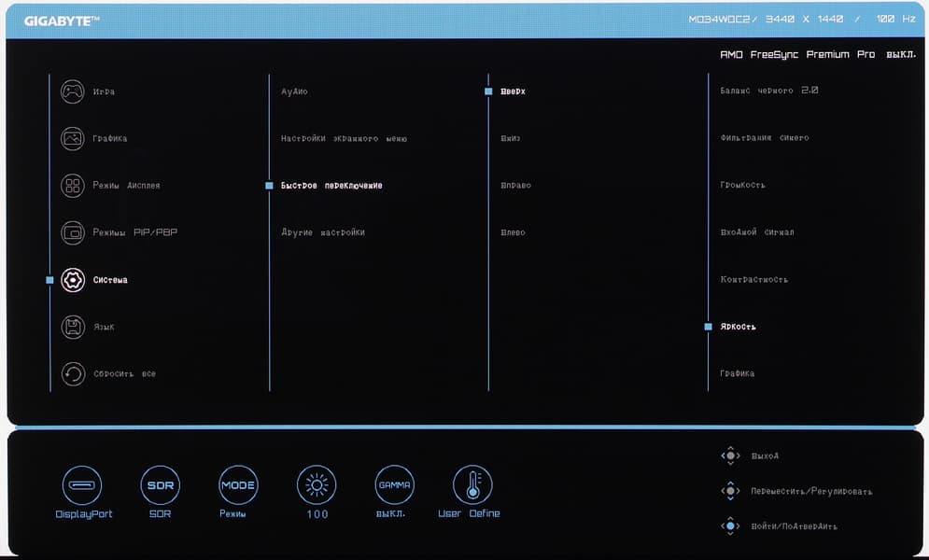
Task: Click the DisplayPort label text
Action: [x=83, y=514]
